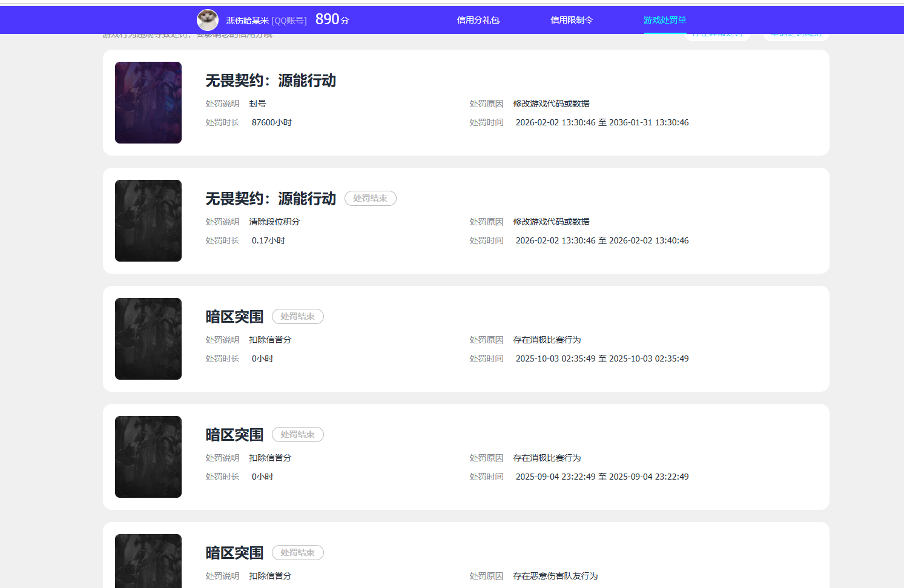Click the 87600小时 penalty duration value

tap(271, 122)
